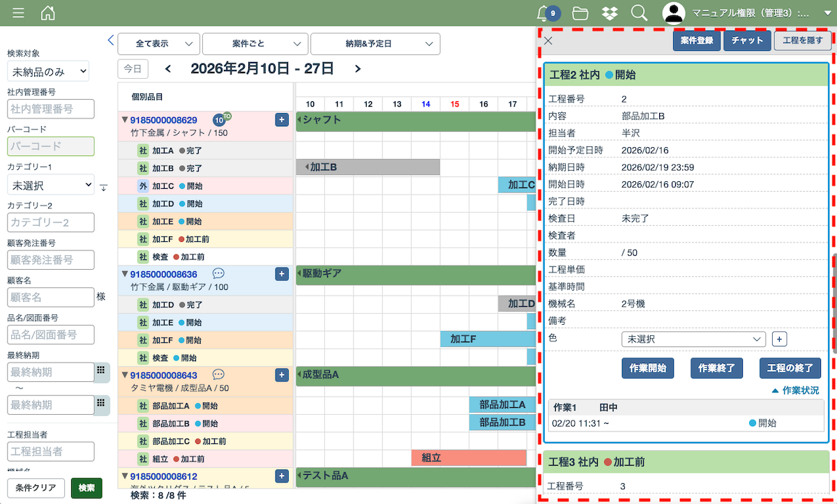Viewport: 837px width, 504px height.
Task: Open calendar picker for first 最終納期 field
Action: 101,372
